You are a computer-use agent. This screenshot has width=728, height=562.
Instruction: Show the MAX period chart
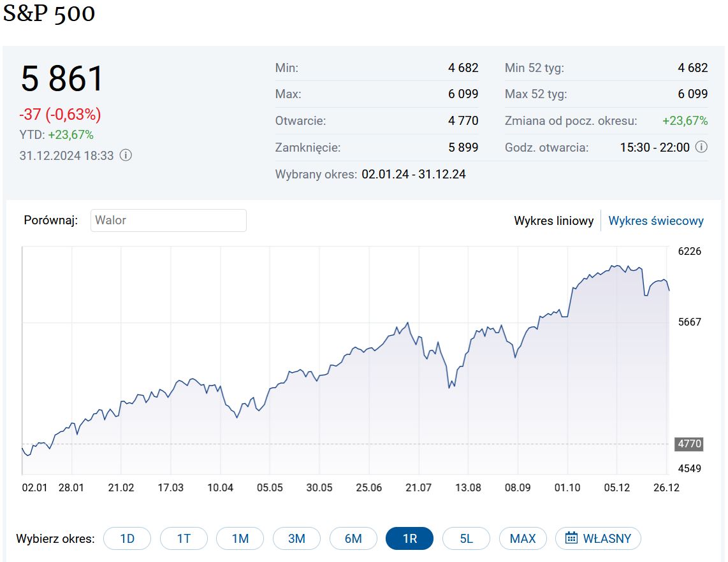pyautogui.click(x=523, y=538)
